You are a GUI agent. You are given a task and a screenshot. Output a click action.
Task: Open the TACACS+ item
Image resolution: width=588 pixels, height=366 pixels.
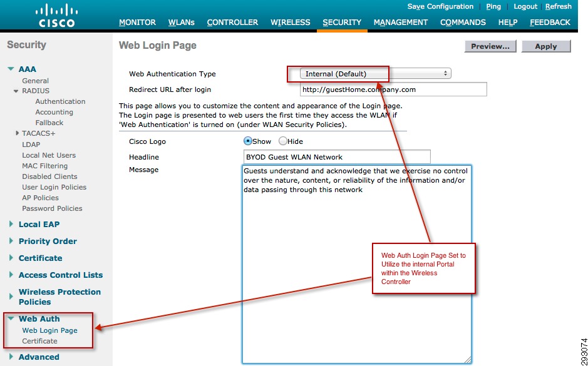click(x=39, y=133)
